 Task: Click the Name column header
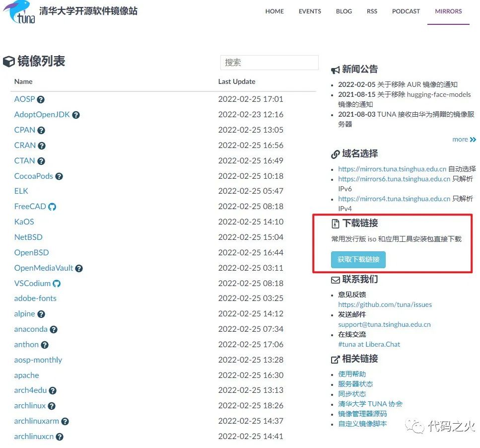pos(23,82)
